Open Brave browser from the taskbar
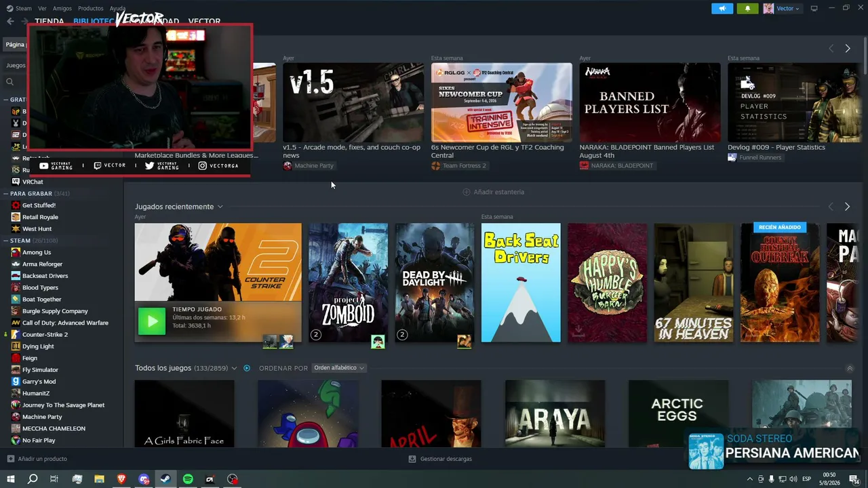 (x=121, y=479)
